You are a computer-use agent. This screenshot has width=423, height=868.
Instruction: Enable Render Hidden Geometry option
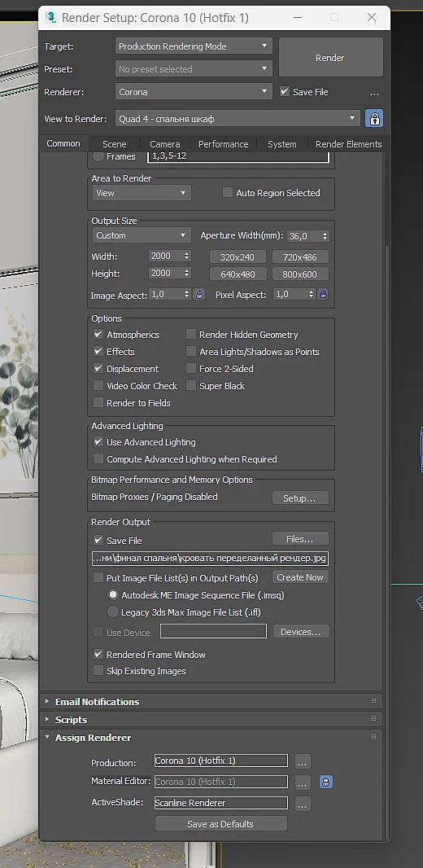[191, 335]
